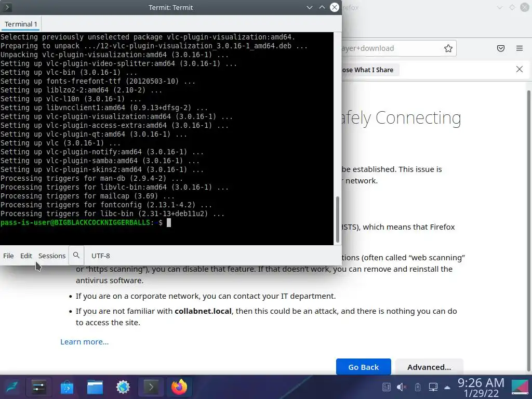
Task: Click the Go Back button
Action: click(363, 367)
